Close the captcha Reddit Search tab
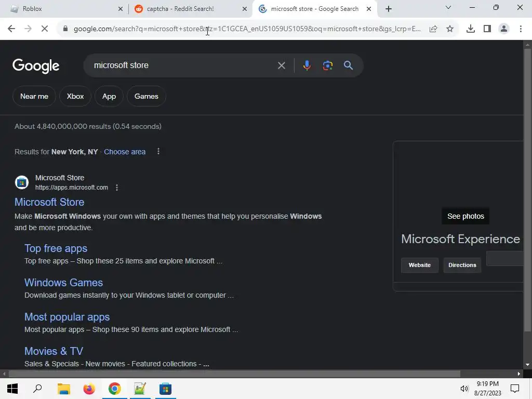This screenshot has width=532, height=399. [x=245, y=9]
